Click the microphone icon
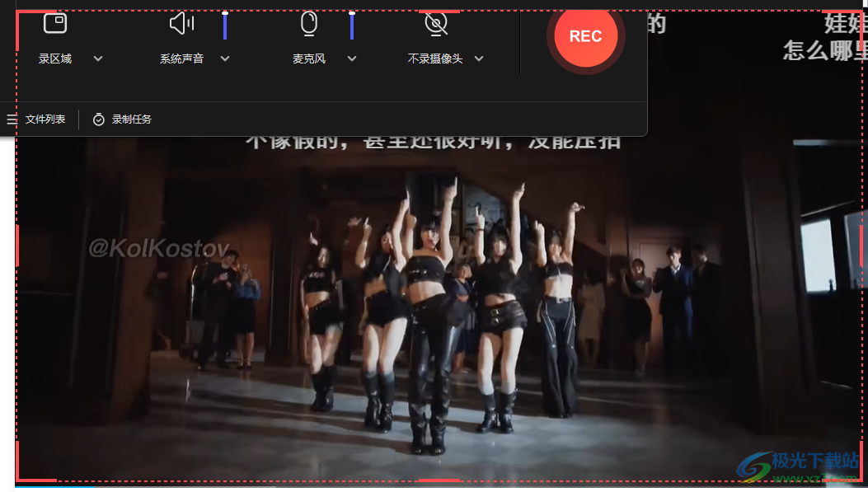 [x=309, y=24]
